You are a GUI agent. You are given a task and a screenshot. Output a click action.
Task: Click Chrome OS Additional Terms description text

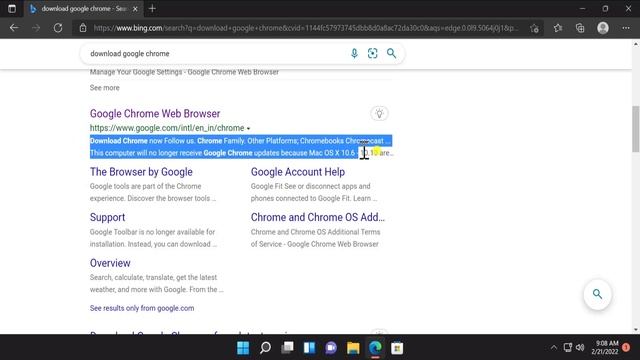(315, 238)
